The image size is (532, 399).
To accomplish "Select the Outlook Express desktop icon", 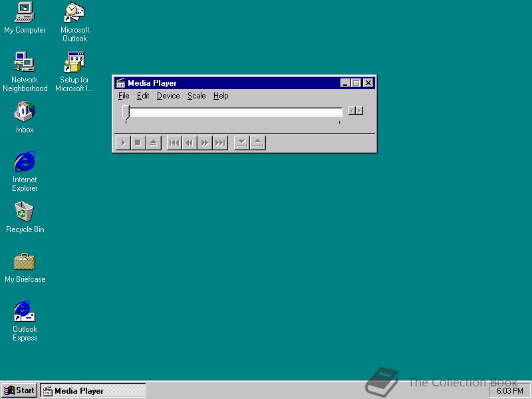I will tap(25, 321).
